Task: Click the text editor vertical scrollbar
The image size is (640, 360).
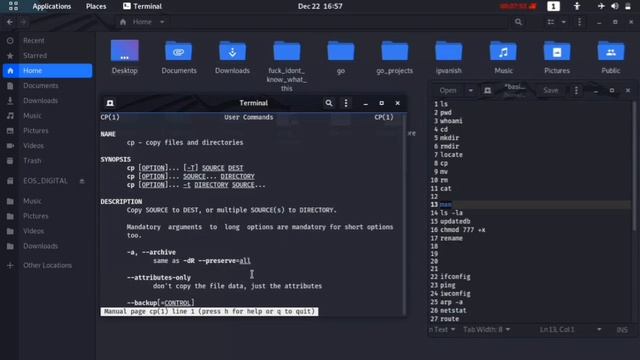Action: click(x=634, y=165)
